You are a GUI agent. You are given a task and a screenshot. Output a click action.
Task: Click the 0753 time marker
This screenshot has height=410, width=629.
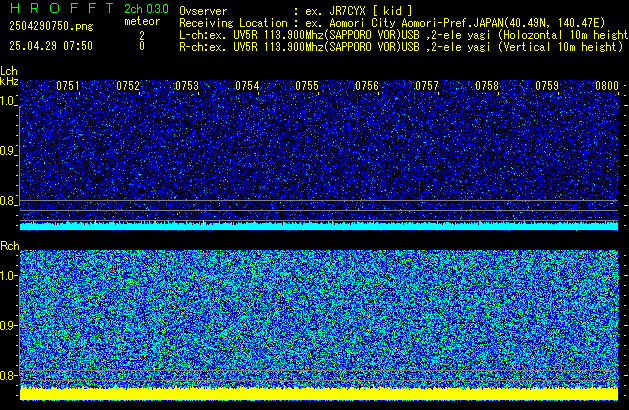pyautogui.click(x=187, y=86)
